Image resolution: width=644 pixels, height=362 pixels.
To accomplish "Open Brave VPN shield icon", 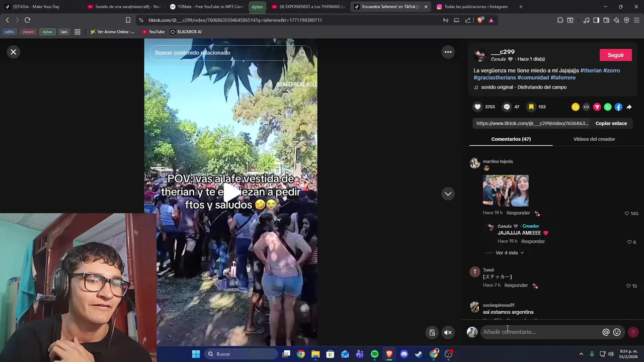I will 626,20.
